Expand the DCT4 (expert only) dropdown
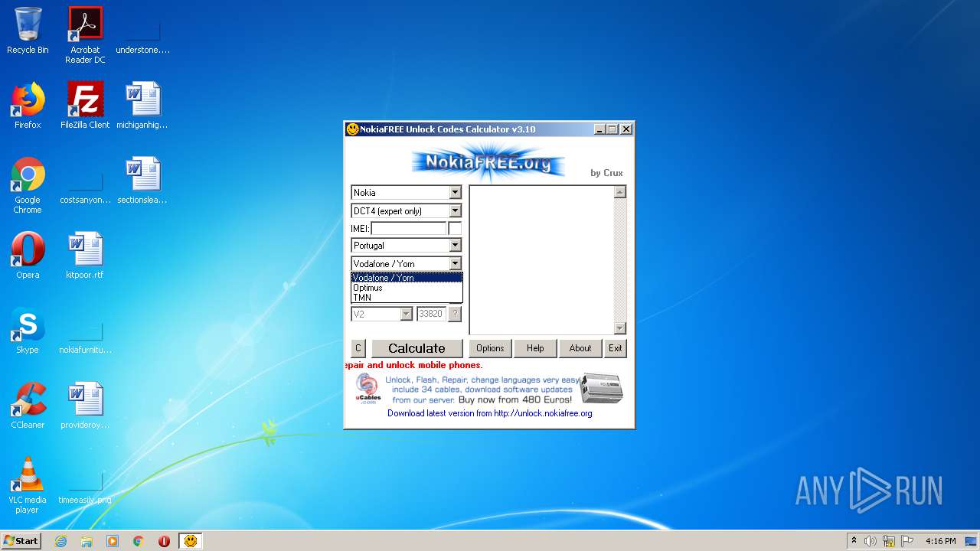The image size is (980, 551). pyautogui.click(x=455, y=211)
